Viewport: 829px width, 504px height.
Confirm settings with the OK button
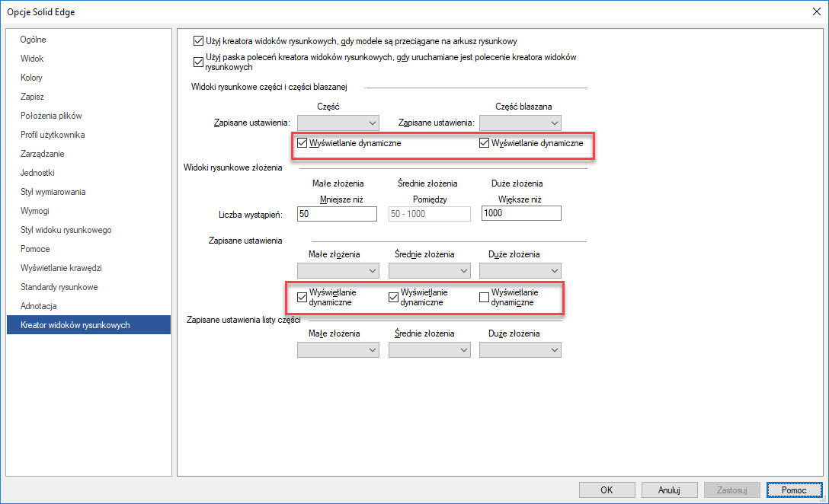(x=607, y=490)
